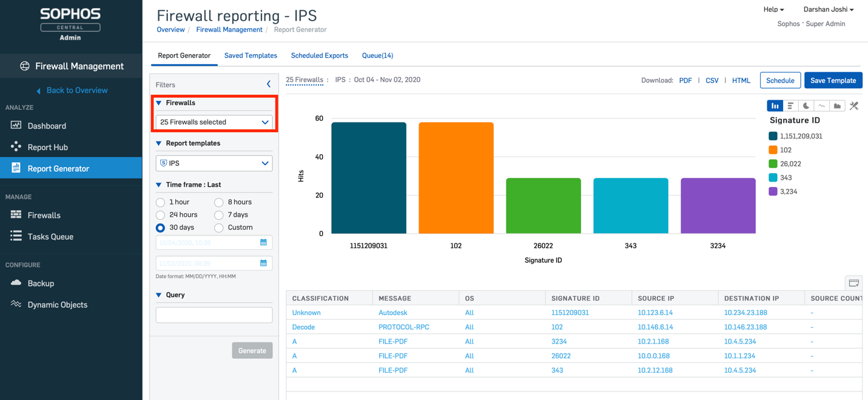
Task: Select the 7 days time frame
Action: pyautogui.click(x=219, y=215)
